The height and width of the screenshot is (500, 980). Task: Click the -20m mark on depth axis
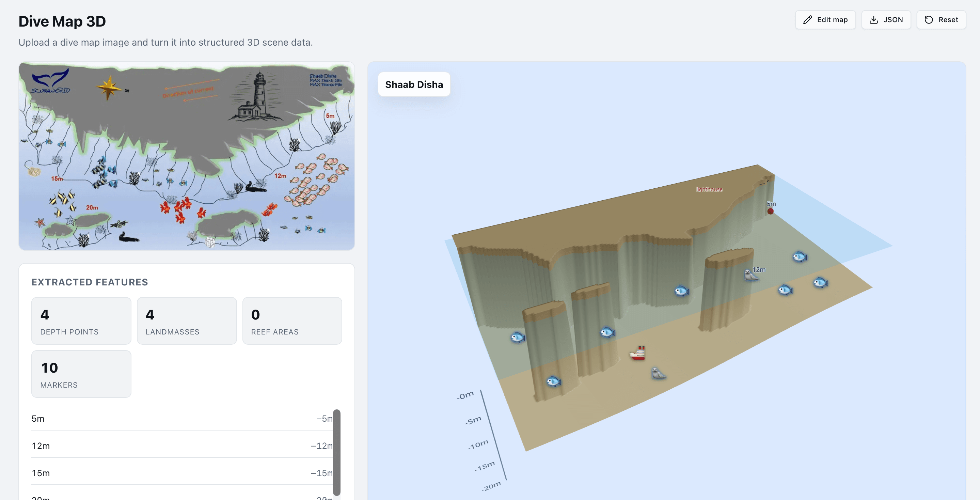(491, 486)
